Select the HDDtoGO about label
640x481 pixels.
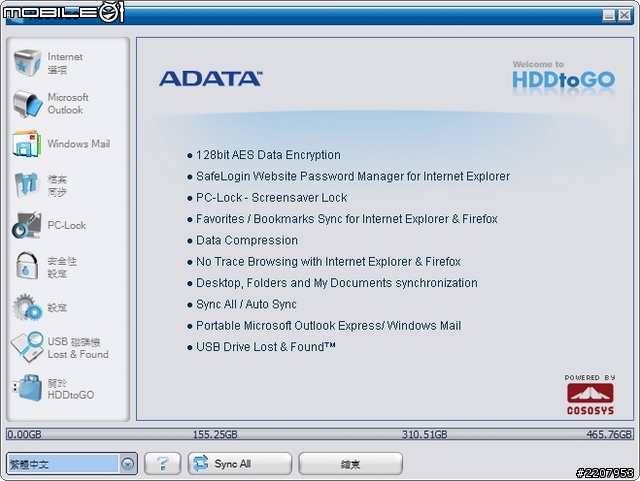pos(71,389)
